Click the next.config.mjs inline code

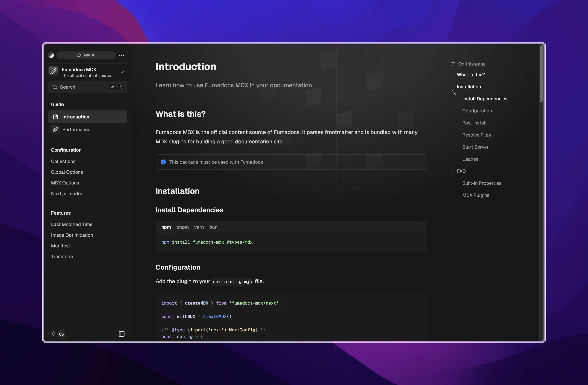tap(232, 282)
